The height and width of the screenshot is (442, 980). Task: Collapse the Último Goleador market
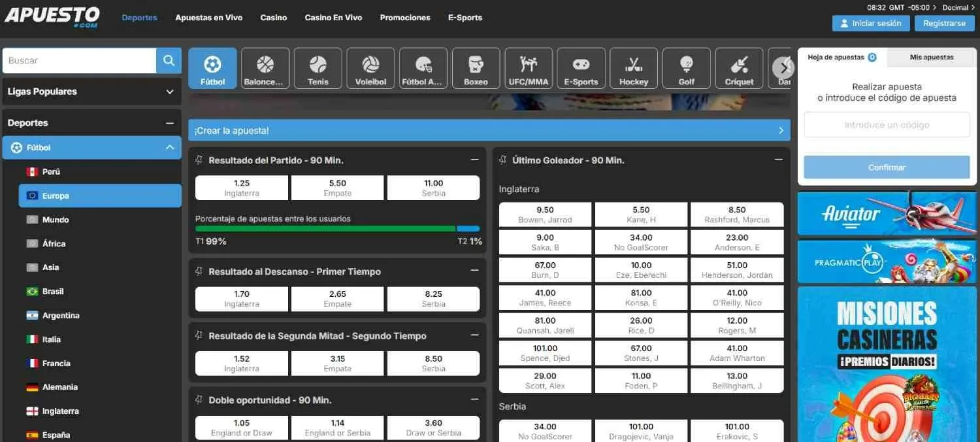[x=777, y=159]
